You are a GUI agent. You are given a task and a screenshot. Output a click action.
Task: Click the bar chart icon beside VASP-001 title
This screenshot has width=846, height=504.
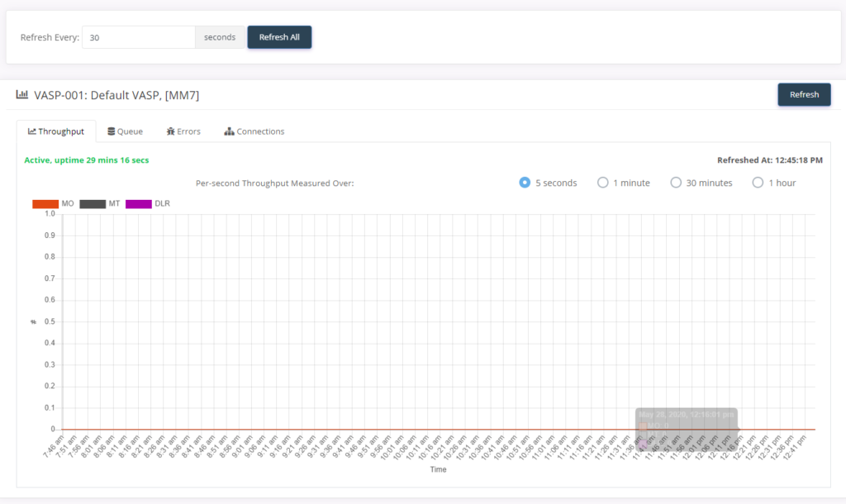pos(22,95)
